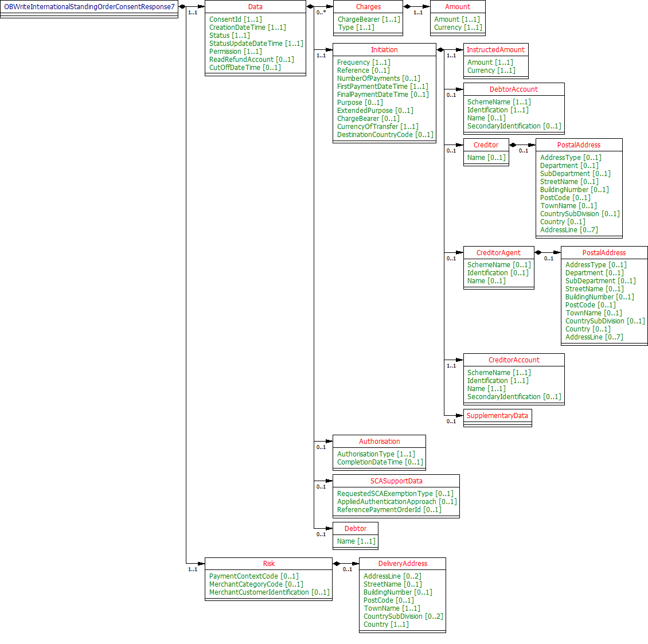Expand the SupplementaryData collapsed element
This screenshot has width=648, height=644.
[498, 416]
